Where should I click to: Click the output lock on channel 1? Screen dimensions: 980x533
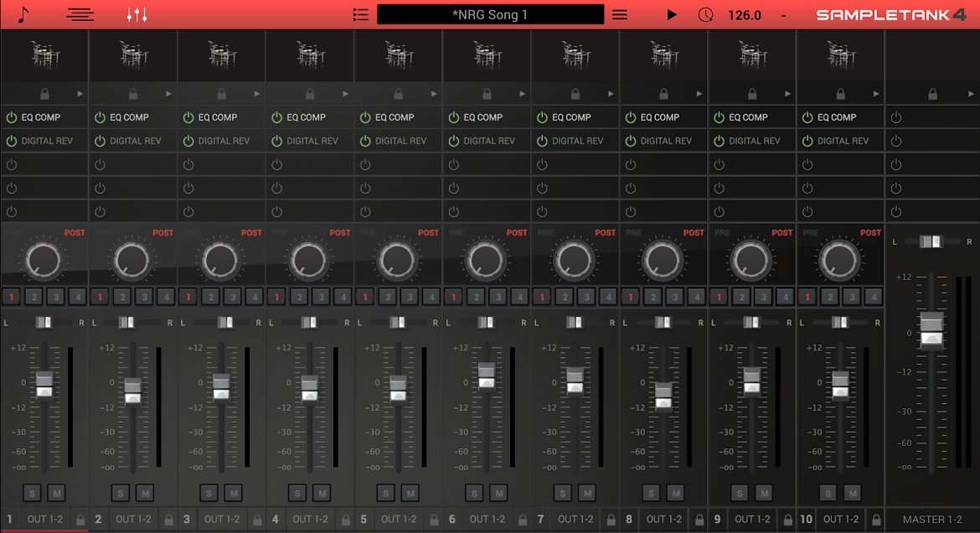coord(80,520)
